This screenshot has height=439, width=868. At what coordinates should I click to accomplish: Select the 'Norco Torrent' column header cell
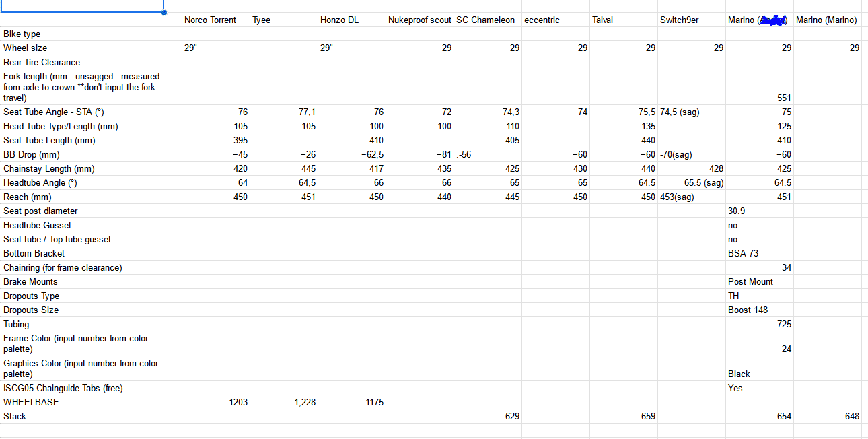[216, 20]
